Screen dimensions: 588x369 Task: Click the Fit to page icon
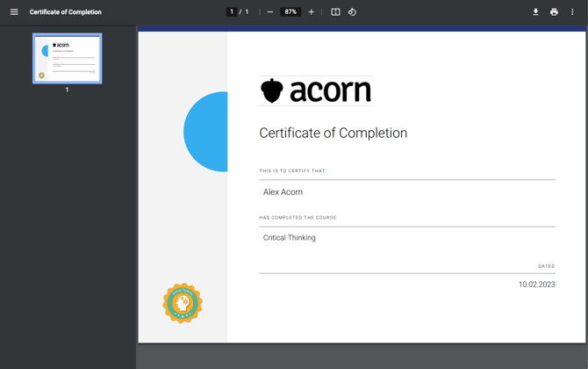(x=335, y=12)
